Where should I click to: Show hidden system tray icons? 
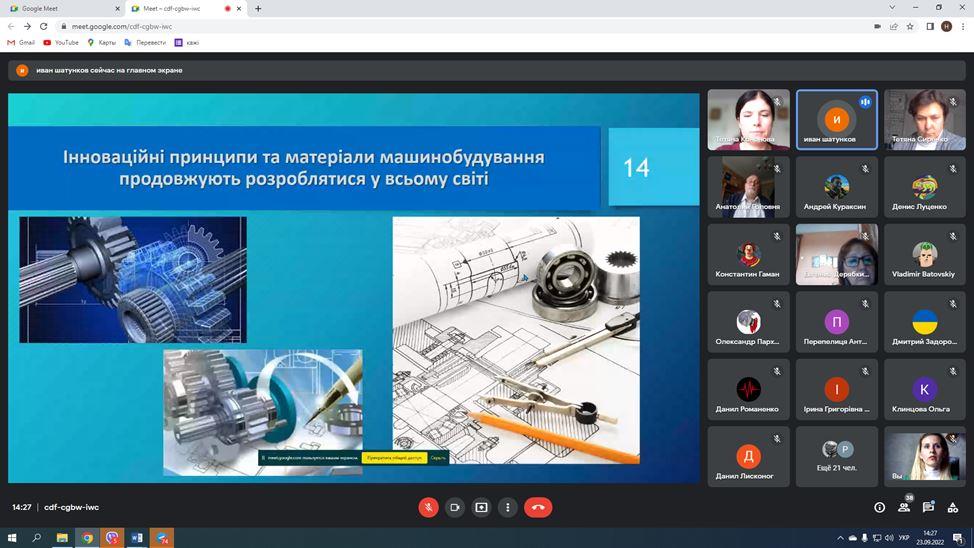[x=840, y=538]
